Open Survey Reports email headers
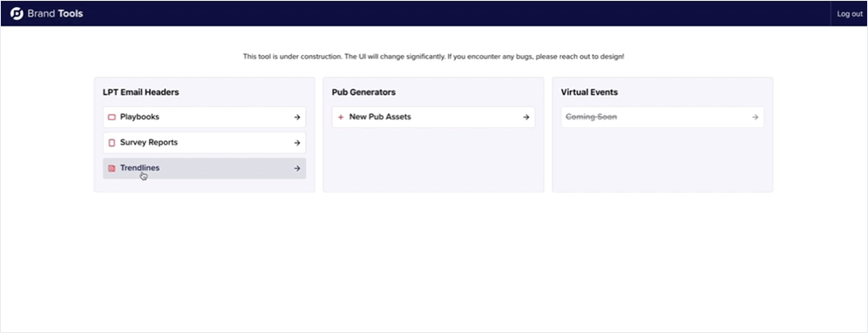The height and width of the screenshot is (333, 868). click(x=204, y=143)
